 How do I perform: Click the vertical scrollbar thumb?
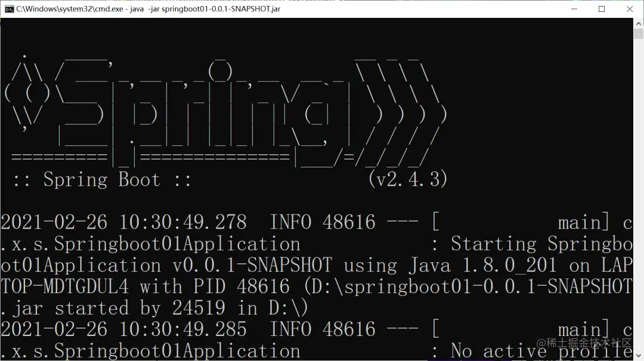tap(638, 34)
